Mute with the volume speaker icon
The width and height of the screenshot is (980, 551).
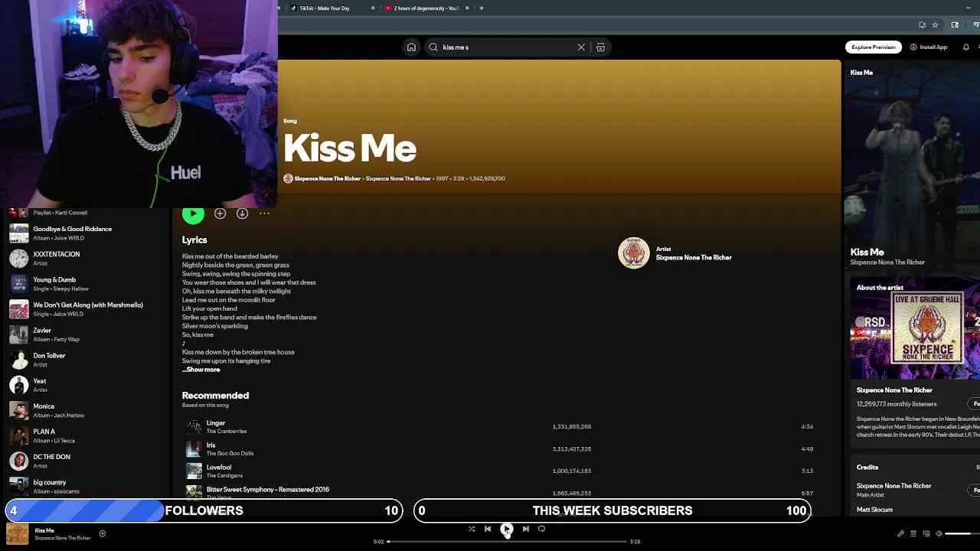[939, 533]
